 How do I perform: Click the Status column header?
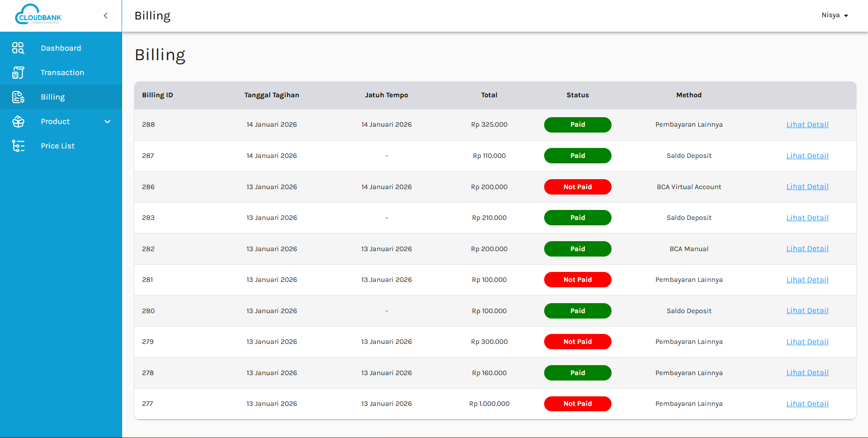(577, 95)
